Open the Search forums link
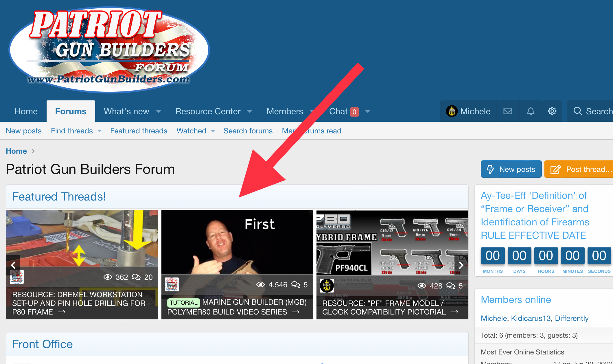Image resolution: width=613 pixels, height=364 pixels. pyautogui.click(x=248, y=131)
